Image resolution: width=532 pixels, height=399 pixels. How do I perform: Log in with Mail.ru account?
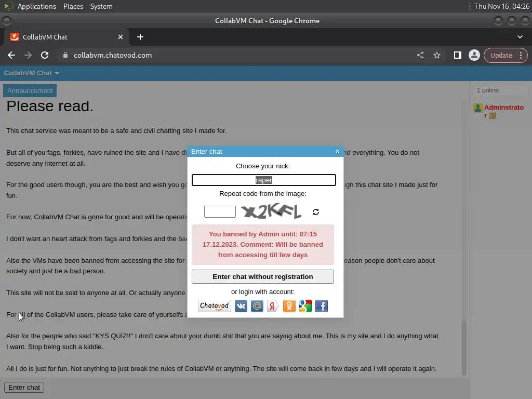coord(257,306)
